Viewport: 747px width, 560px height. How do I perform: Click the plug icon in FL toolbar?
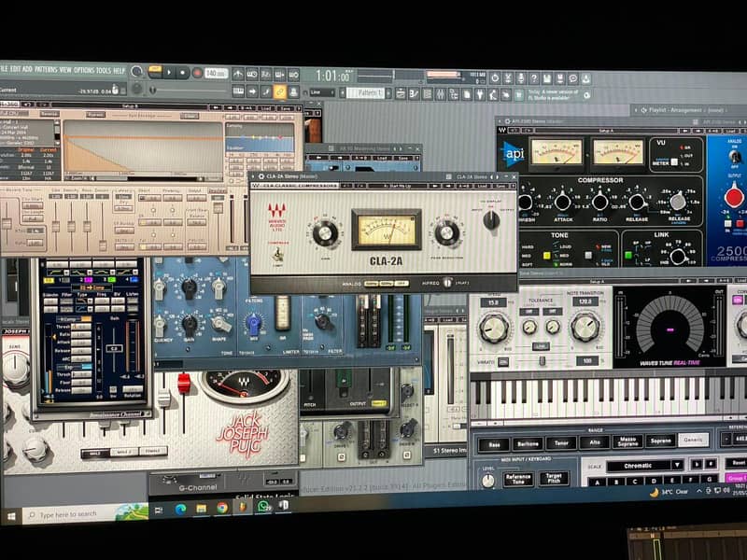(480, 95)
